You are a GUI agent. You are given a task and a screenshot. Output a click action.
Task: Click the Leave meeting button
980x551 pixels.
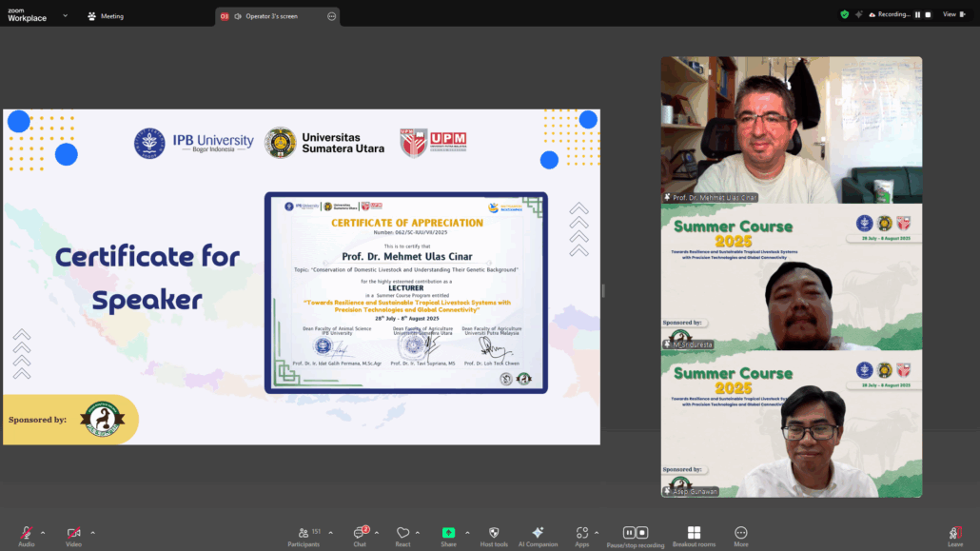[x=954, y=533]
